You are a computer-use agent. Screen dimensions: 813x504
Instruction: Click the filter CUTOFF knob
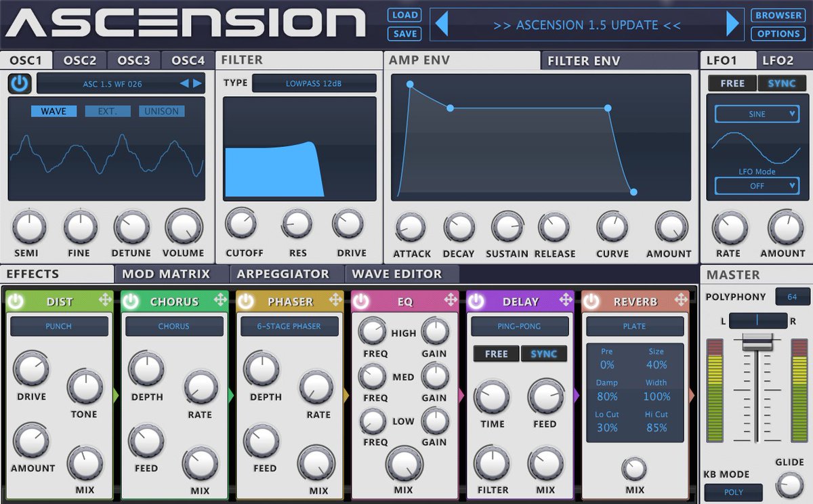point(241,224)
